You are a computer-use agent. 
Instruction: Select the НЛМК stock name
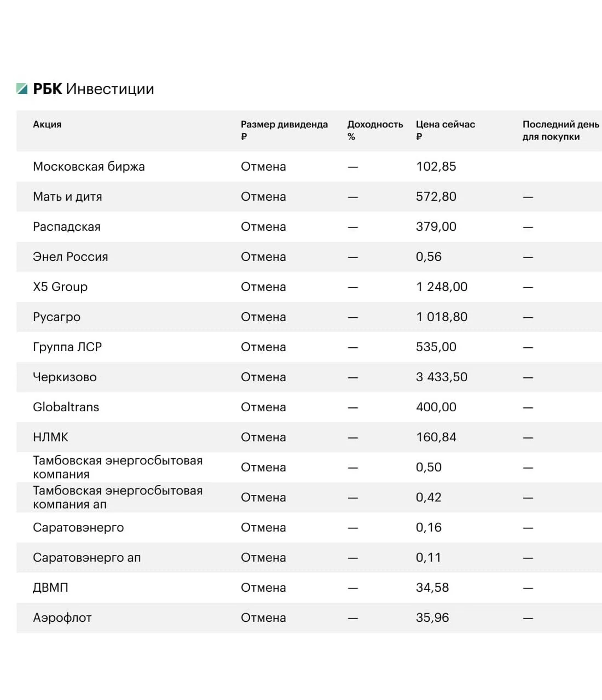point(51,437)
